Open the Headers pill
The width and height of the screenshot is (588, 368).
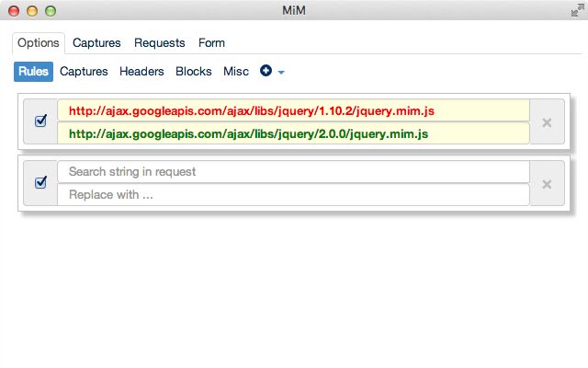pyautogui.click(x=141, y=72)
